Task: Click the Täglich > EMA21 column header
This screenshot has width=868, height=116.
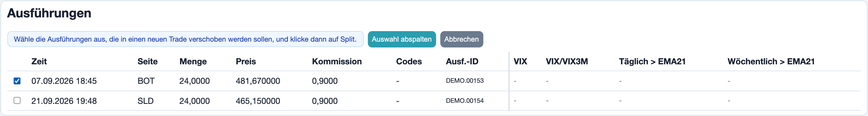Action: tap(652, 61)
